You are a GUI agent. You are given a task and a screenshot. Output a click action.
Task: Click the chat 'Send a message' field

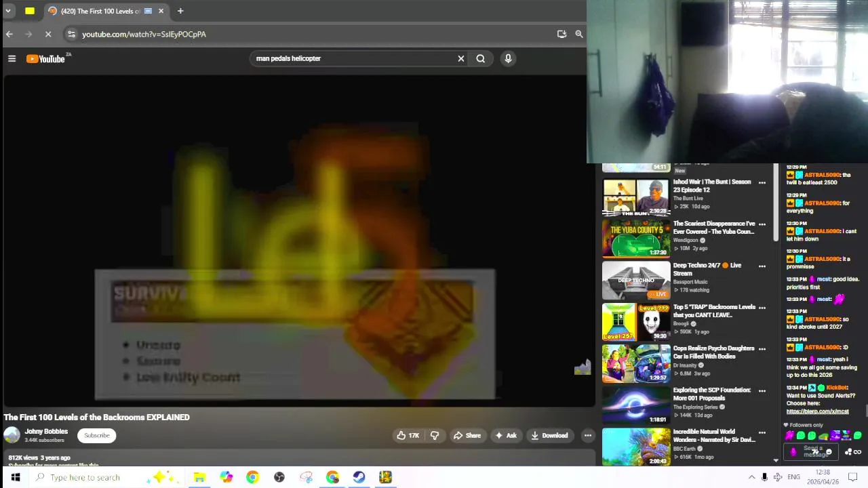tap(812, 451)
